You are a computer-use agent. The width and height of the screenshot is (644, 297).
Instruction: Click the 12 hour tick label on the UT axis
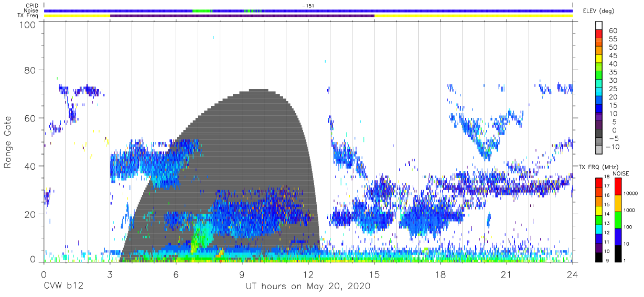pos(308,274)
